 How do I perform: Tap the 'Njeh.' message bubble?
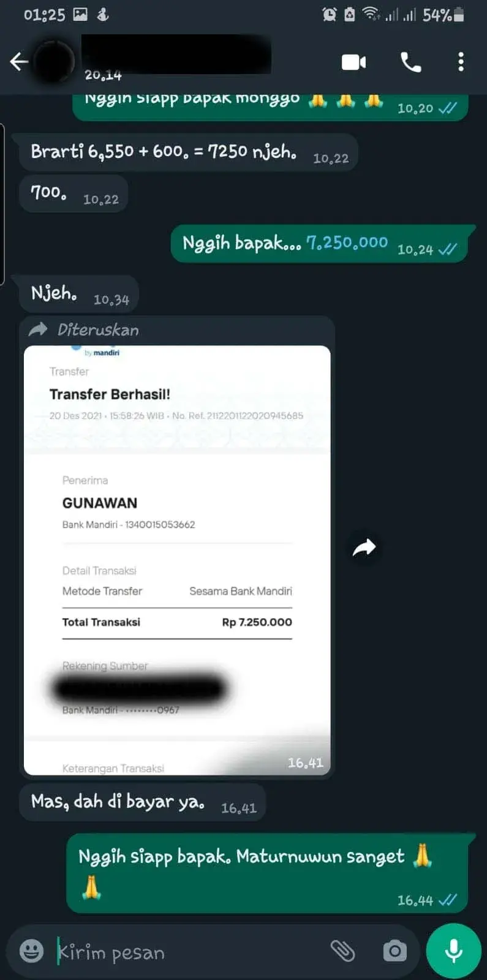79,294
